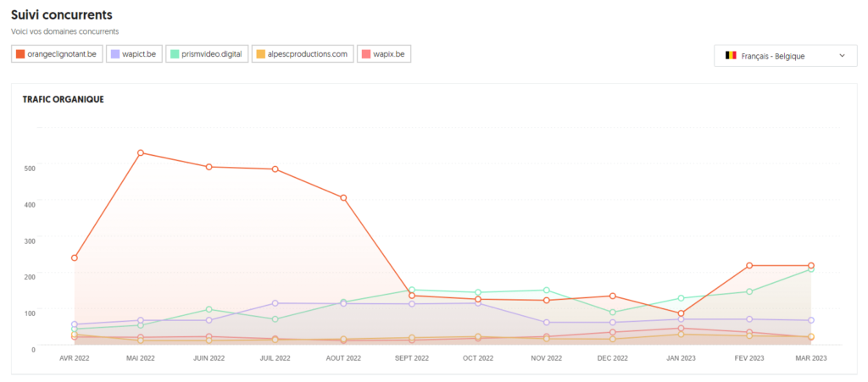Click the green data point at DEC 2022
This screenshot has width=868, height=382.
click(x=612, y=313)
